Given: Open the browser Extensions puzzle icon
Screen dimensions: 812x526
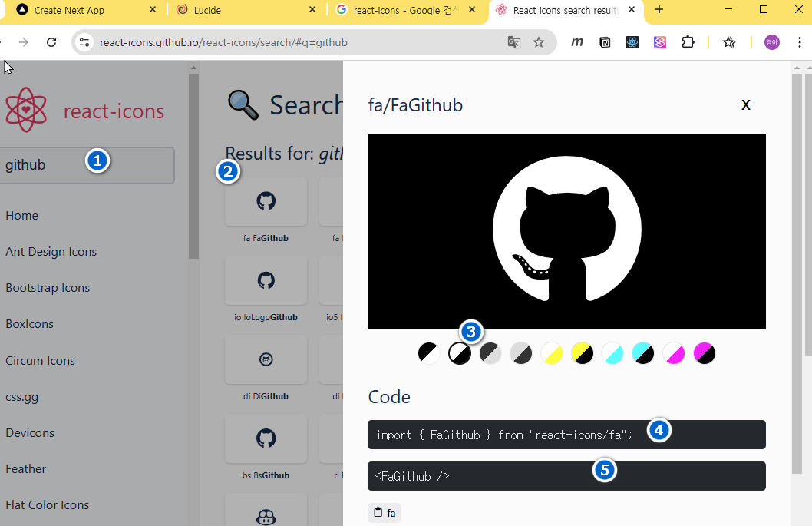Looking at the screenshot, I should 688,42.
